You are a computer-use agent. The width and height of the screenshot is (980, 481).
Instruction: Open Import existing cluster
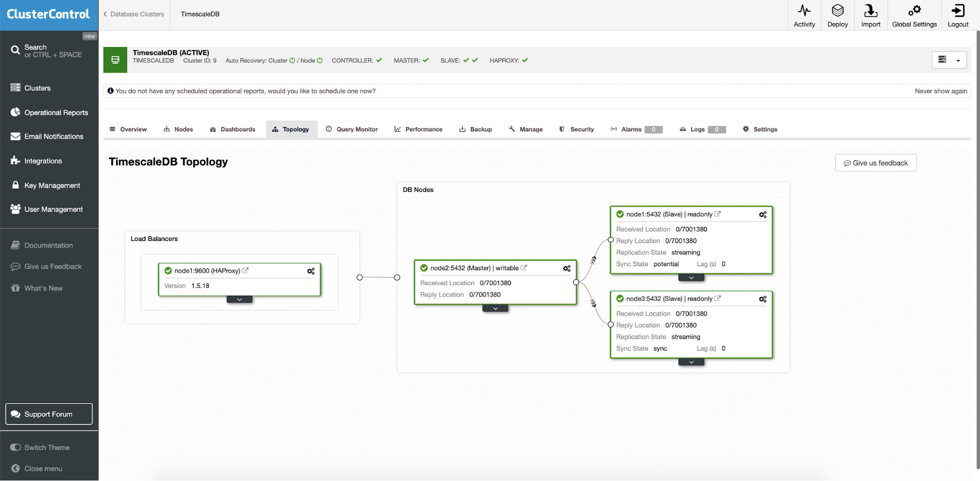[x=871, y=15]
